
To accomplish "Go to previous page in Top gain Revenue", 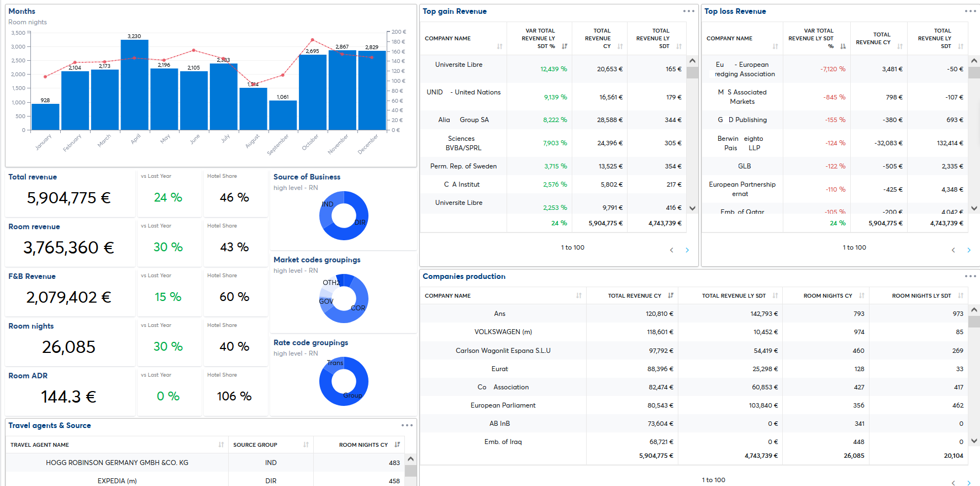I will (x=672, y=250).
